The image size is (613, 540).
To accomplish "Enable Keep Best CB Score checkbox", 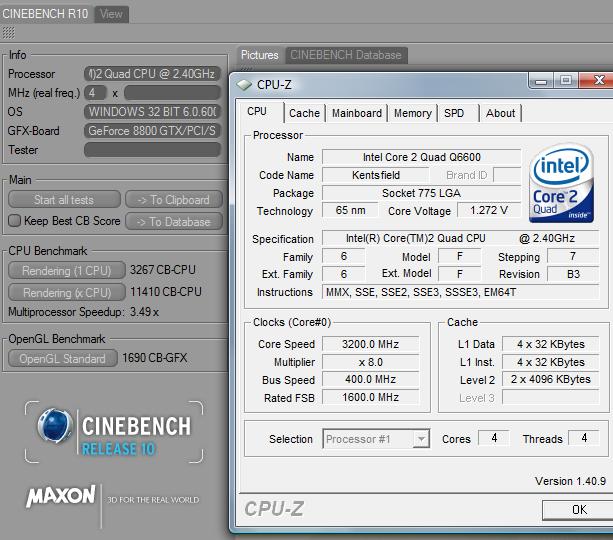I will [14, 221].
